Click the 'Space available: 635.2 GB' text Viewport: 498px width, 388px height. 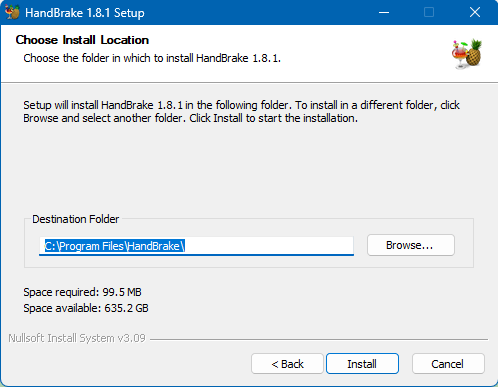pos(86,308)
